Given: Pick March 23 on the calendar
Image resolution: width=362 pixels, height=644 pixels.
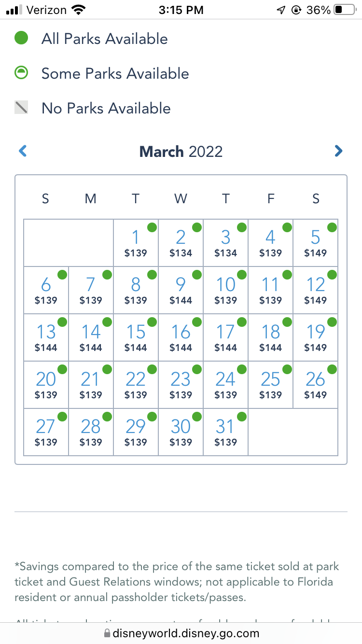Looking at the screenshot, I should click(x=181, y=385).
